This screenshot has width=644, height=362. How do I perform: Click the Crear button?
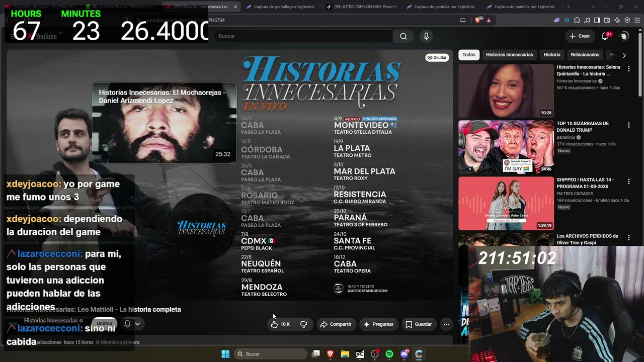580,36
